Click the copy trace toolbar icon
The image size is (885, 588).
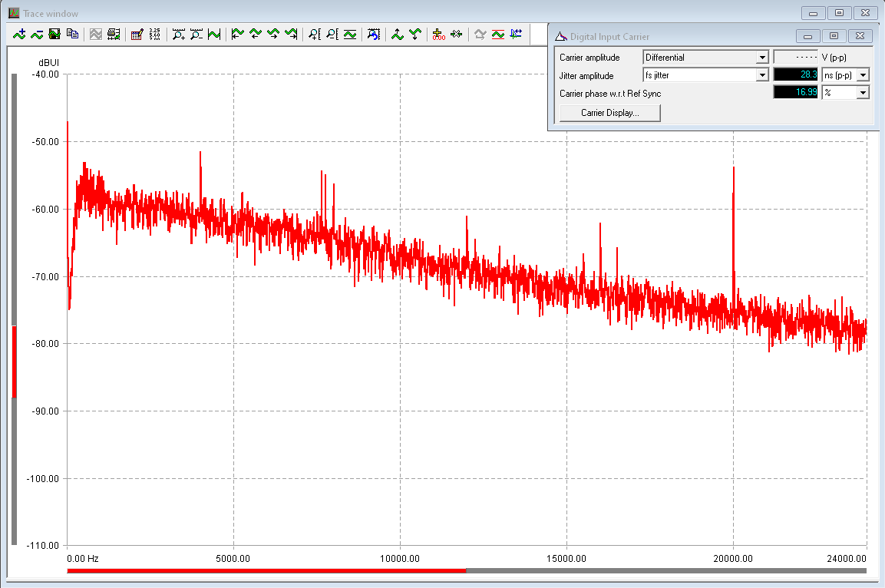pyautogui.click(x=72, y=34)
